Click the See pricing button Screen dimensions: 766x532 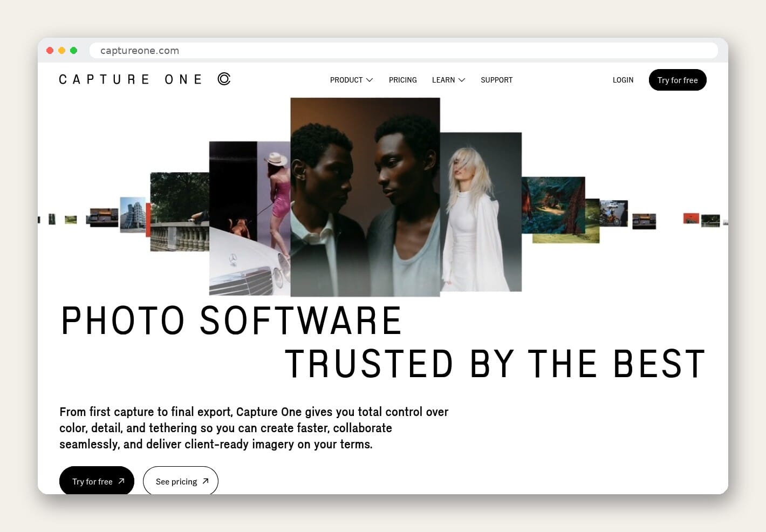[x=181, y=480]
